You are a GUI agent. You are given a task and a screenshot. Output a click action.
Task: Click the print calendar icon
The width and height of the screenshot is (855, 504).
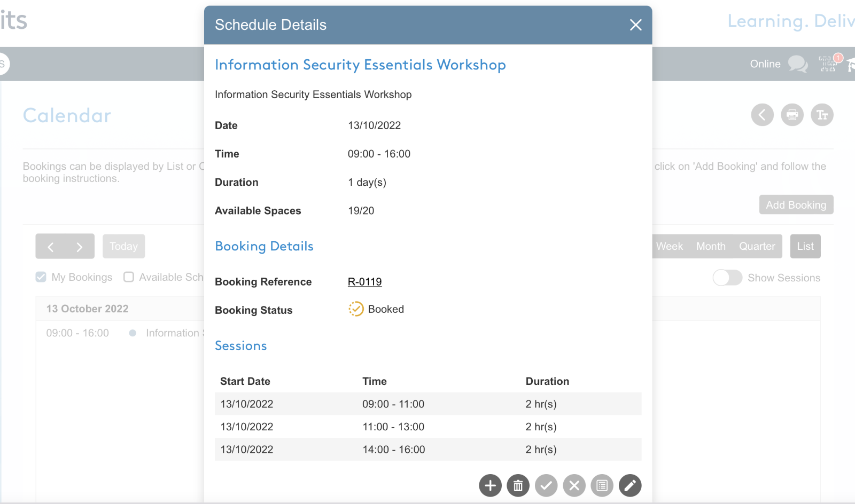coord(792,115)
